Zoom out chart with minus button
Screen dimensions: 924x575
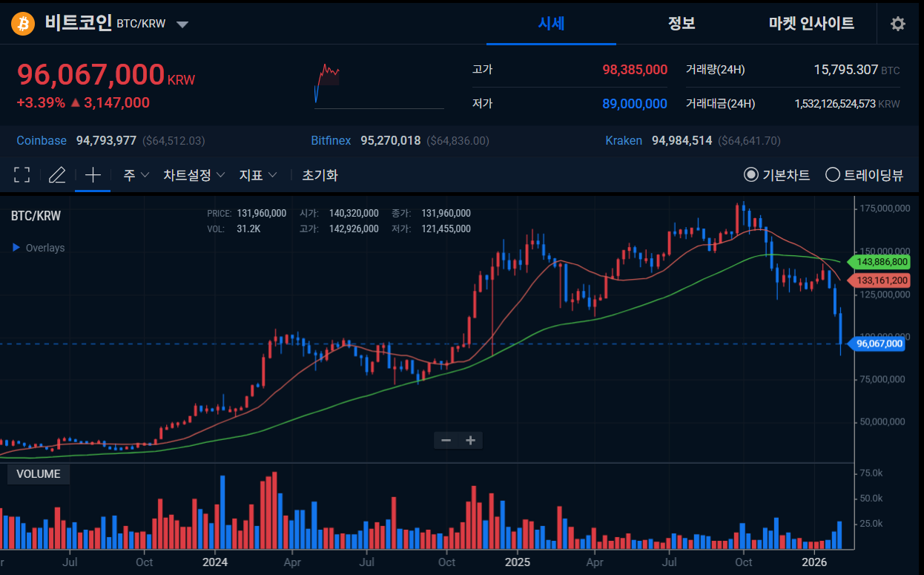tap(446, 440)
